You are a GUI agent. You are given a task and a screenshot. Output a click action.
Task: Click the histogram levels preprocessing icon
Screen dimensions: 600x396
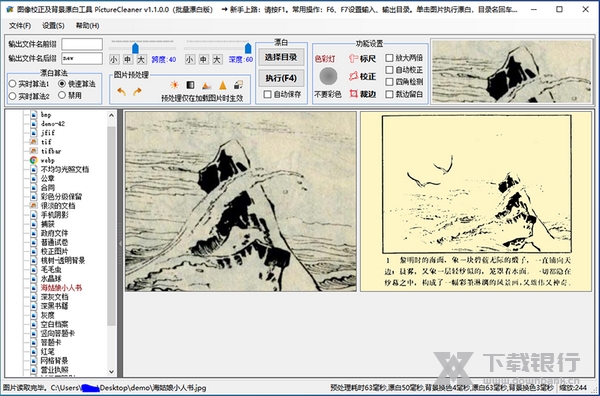pos(207,85)
